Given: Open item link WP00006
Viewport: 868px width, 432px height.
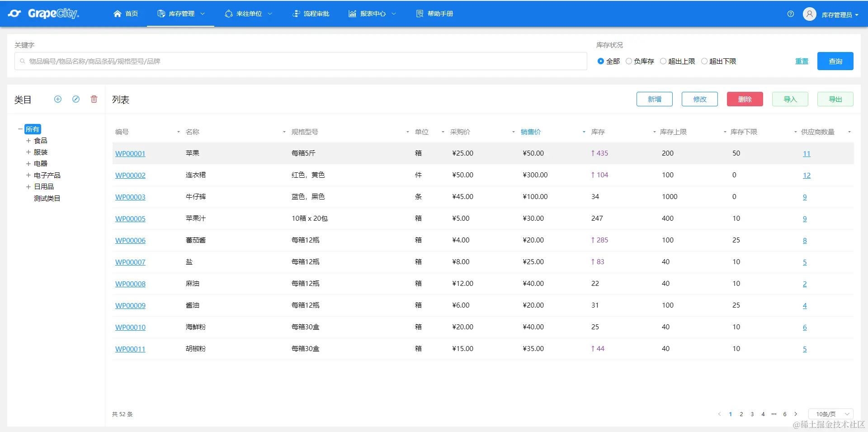Looking at the screenshot, I should [x=130, y=240].
